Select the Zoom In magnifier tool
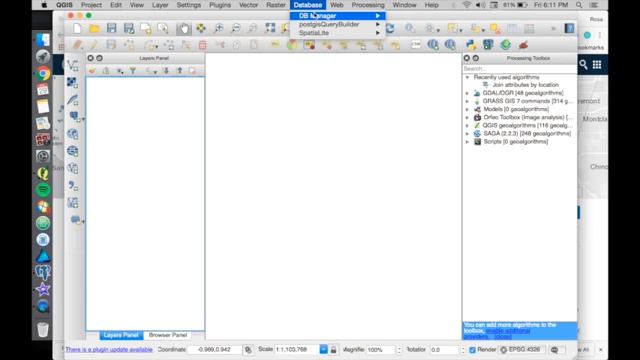640x360 pixels. click(x=219, y=28)
